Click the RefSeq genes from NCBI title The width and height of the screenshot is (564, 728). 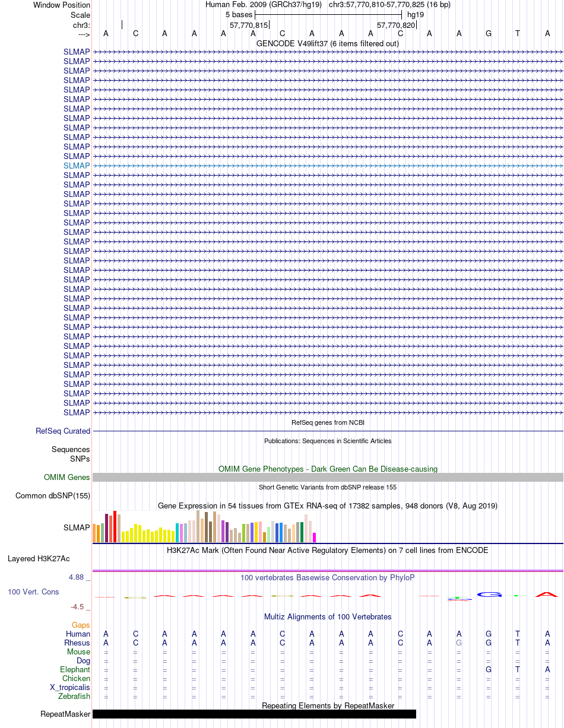tap(328, 422)
